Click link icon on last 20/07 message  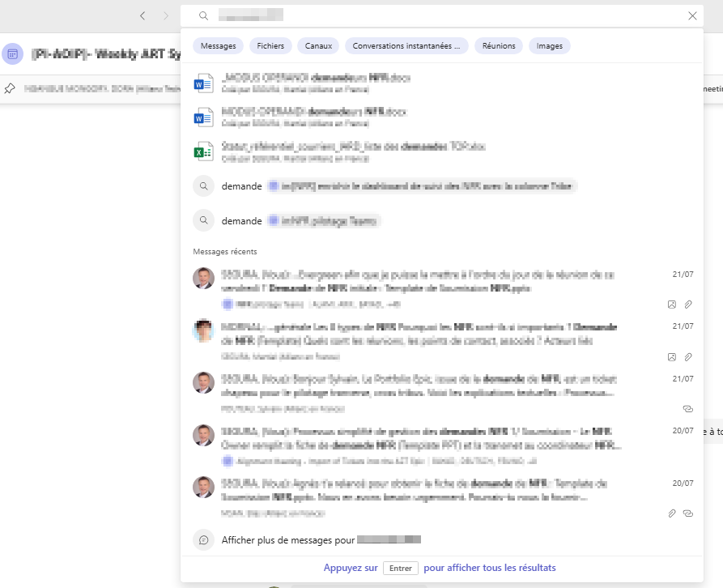pos(688,513)
